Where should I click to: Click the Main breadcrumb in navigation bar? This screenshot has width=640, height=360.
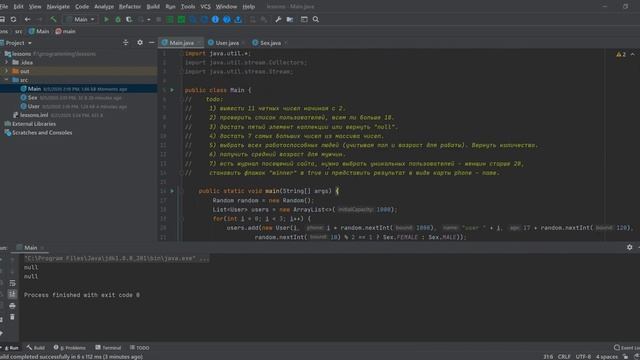point(39,31)
